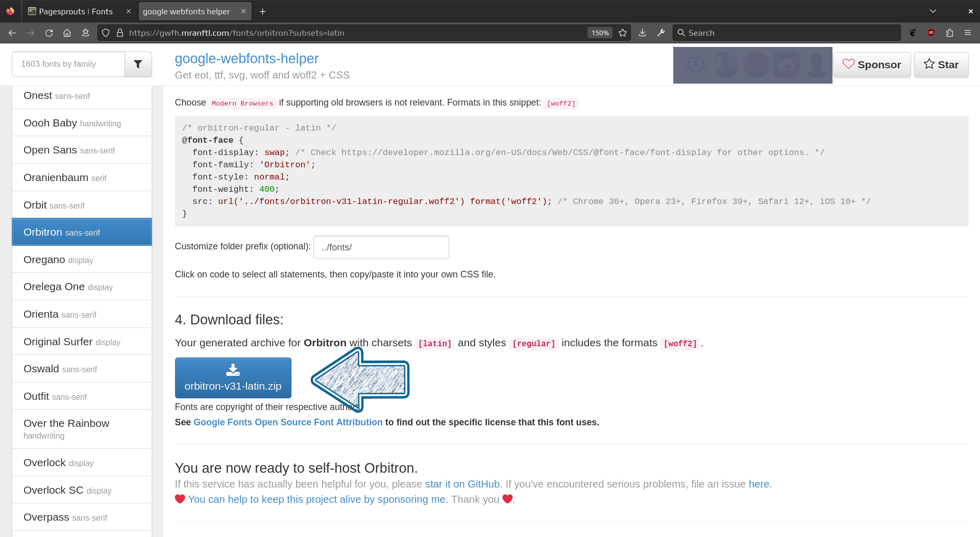Click the Modern Browsers code tag
Image resolution: width=980 pixels, height=537 pixels.
click(242, 104)
